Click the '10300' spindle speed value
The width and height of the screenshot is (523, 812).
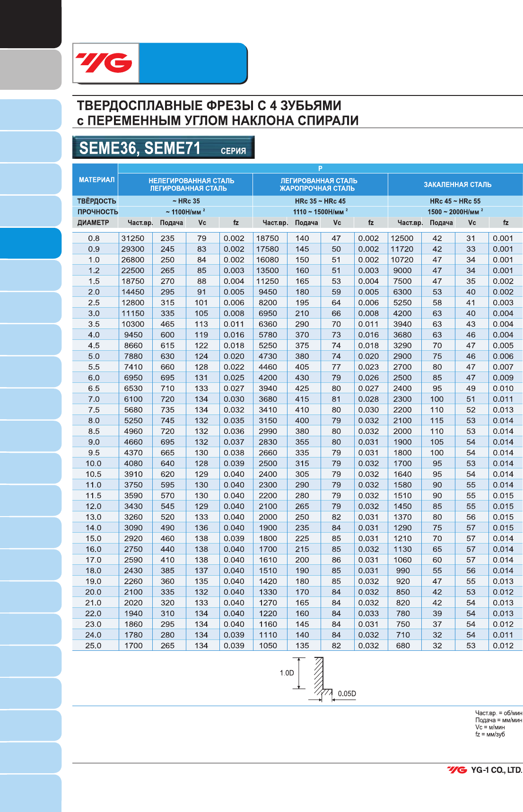coord(133,324)
